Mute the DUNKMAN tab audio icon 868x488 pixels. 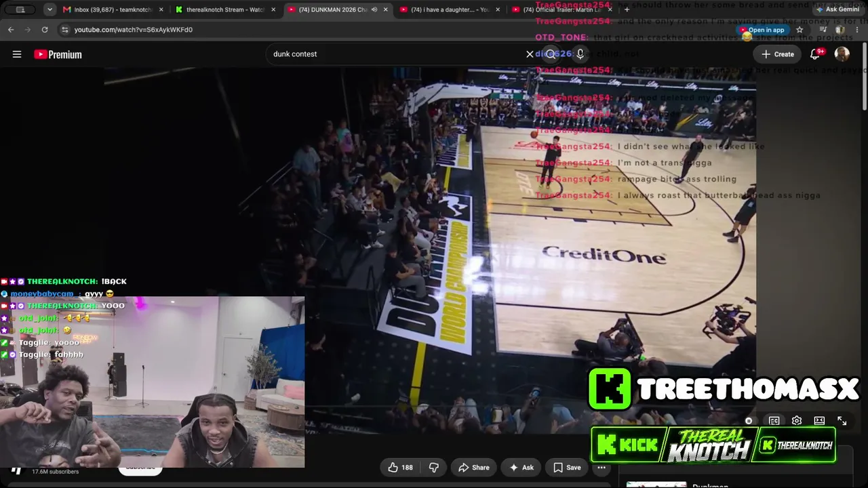point(374,9)
